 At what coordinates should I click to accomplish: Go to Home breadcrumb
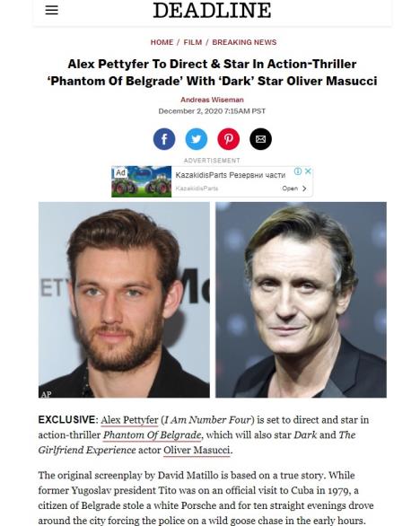pos(162,42)
